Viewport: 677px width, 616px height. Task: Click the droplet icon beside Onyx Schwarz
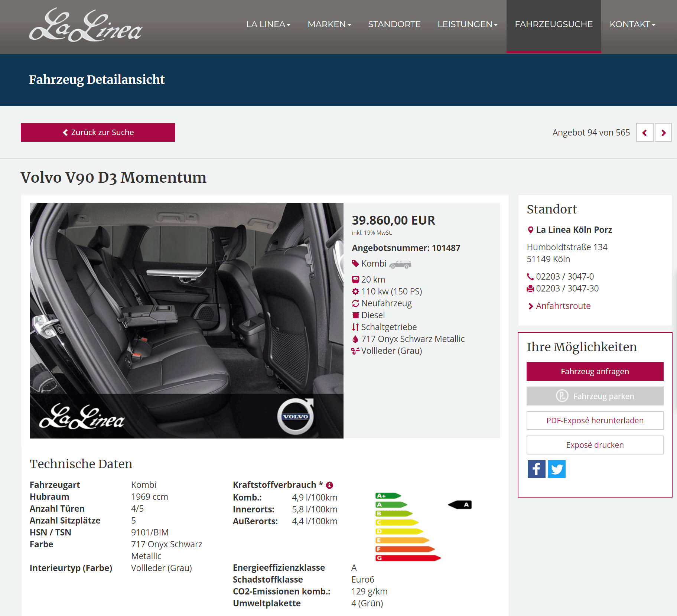pyautogui.click(x=355, y=339)
